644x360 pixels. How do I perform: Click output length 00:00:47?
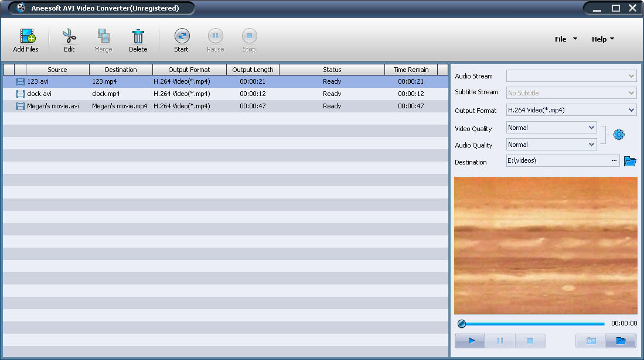(x=253, y=107)
